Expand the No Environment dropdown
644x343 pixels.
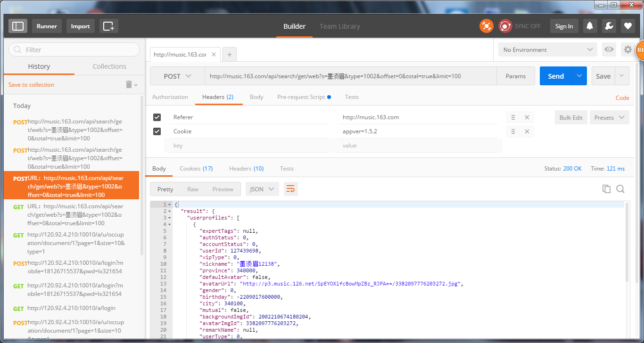pos(548,49)
